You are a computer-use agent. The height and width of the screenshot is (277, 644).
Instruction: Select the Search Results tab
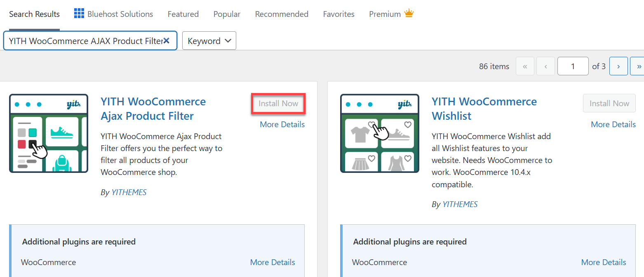34,14
